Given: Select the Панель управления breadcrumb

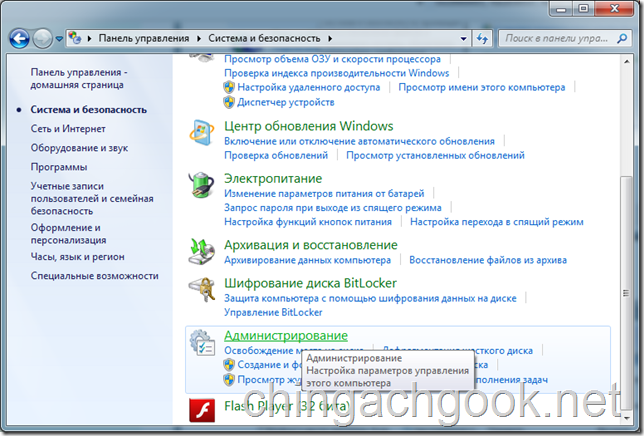Looking at the screenshot, I should [144, 38].
